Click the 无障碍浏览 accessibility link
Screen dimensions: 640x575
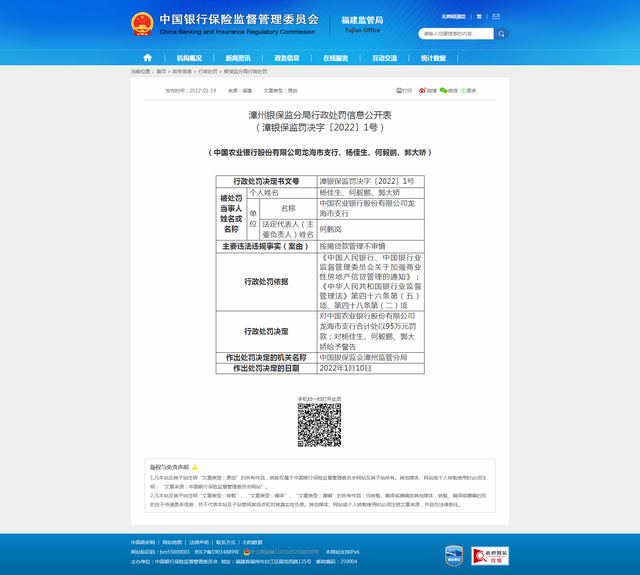tap(453, 17)
